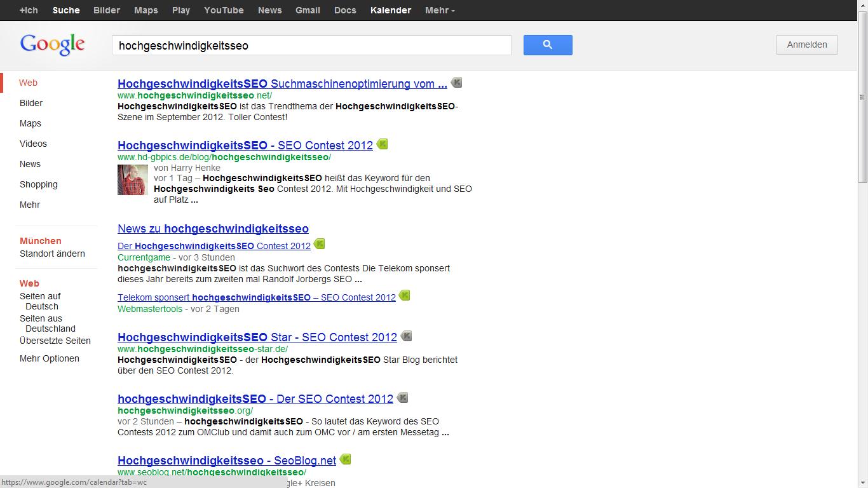868x488 pixels.
Task: Click green tag icon beside Currentgame news
Action: coord(319,244)
